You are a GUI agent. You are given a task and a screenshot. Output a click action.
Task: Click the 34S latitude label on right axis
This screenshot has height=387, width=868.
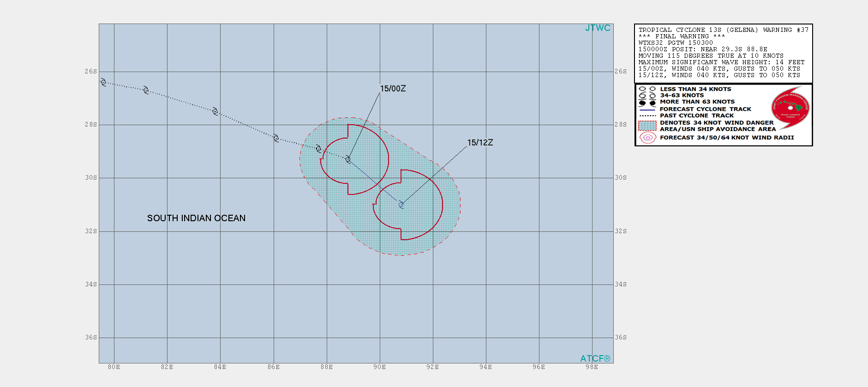(621, 284)
